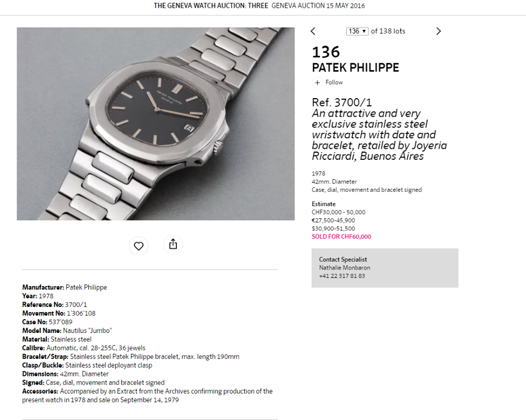Open sharing options with the share icon
Screen dimensions: 526x420
pyautogui.click(x=173, y=246)
